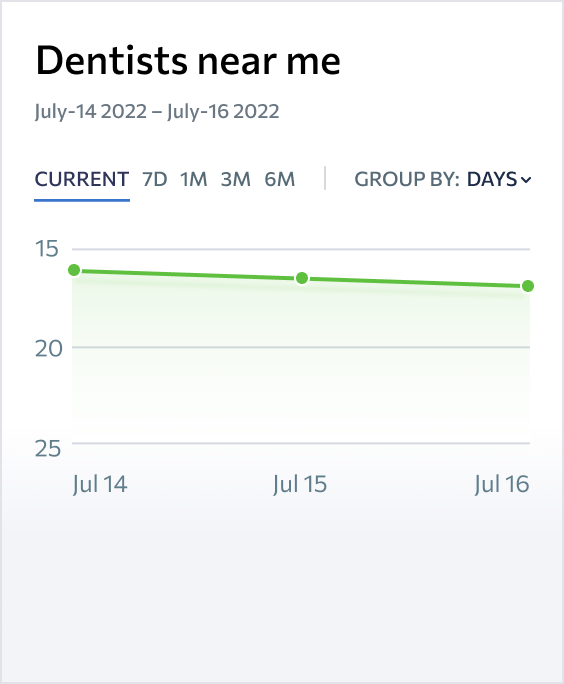Open the Group By DAYS dropdown

pyautogui.click(x=499, y=179)
